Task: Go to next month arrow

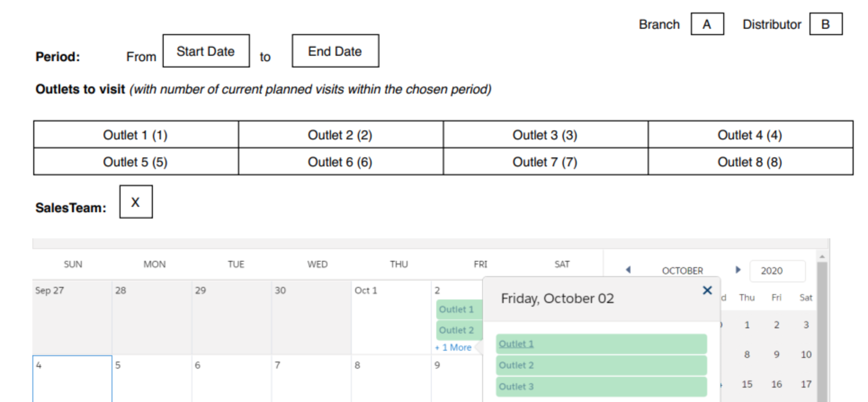Action: 738,270
